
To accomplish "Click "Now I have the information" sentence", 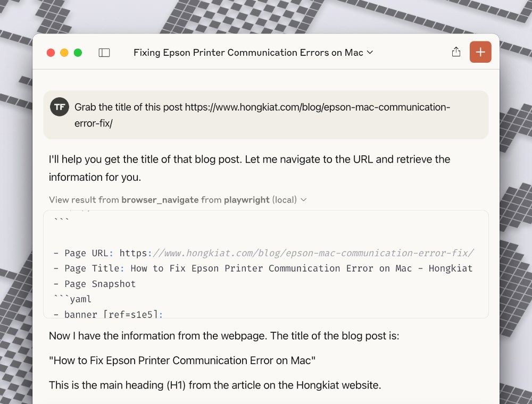I will (224, 335).
